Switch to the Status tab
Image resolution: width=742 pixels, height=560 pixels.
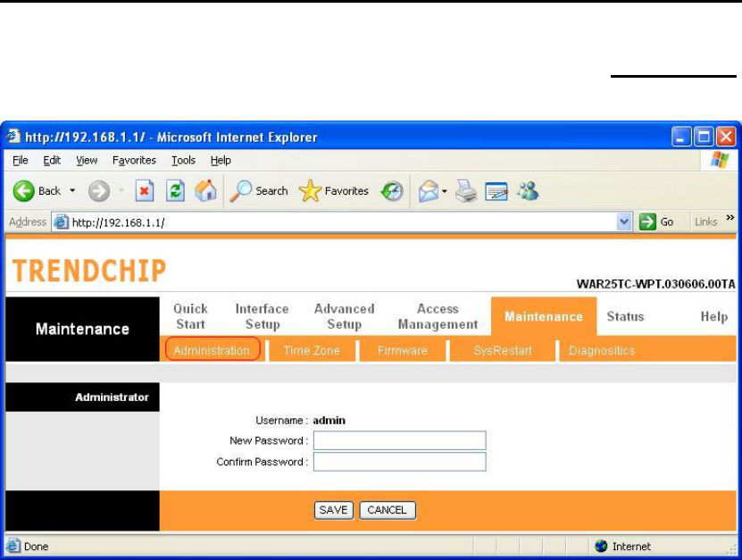click(625, 316)
